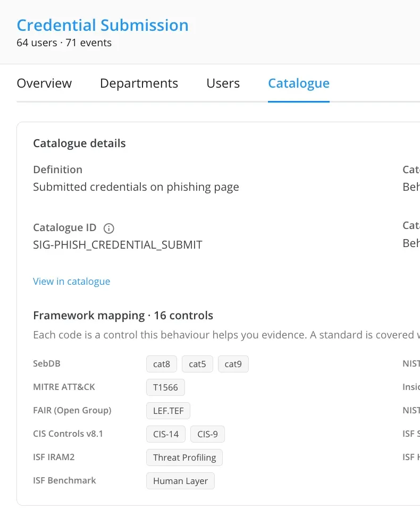Click the MITRE ATT&CK framework label
The image size is (420, 509).
pos(64,387)
